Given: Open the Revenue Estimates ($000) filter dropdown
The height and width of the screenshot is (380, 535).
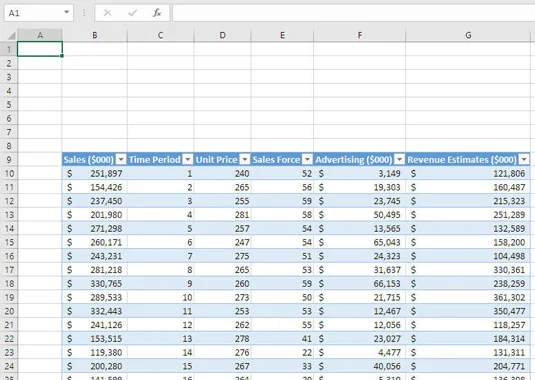Looking at the screenshot, I should 524,159.
